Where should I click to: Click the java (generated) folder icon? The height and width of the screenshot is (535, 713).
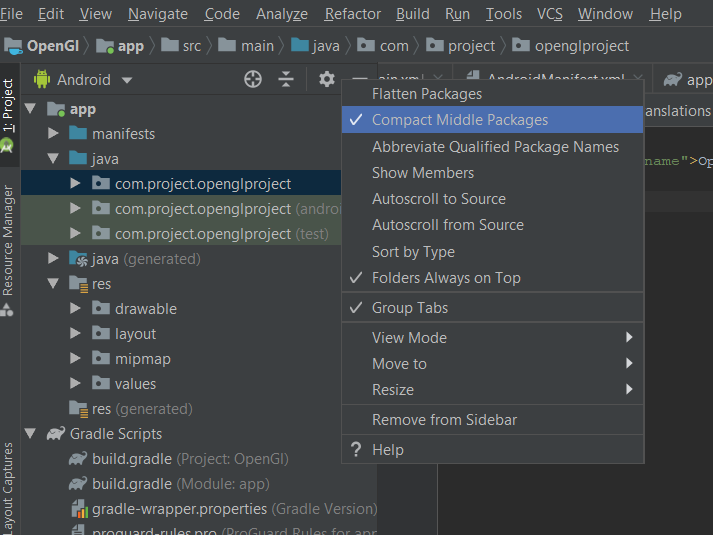(x=78, y=259)
